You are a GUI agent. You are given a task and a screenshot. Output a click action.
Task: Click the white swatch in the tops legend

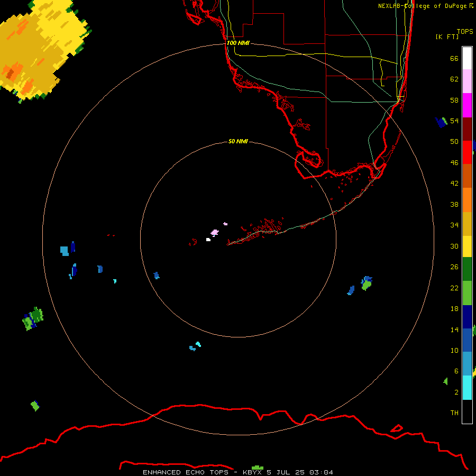point(467,58)
